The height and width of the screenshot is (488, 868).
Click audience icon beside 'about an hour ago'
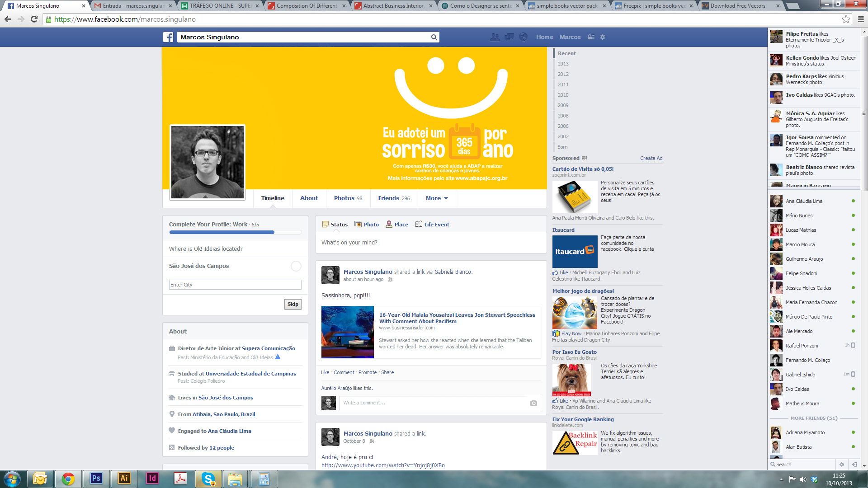coord(390,279)
